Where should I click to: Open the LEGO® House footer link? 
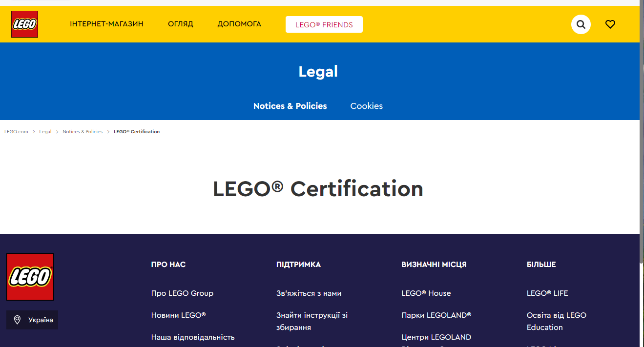pos(426,293)
